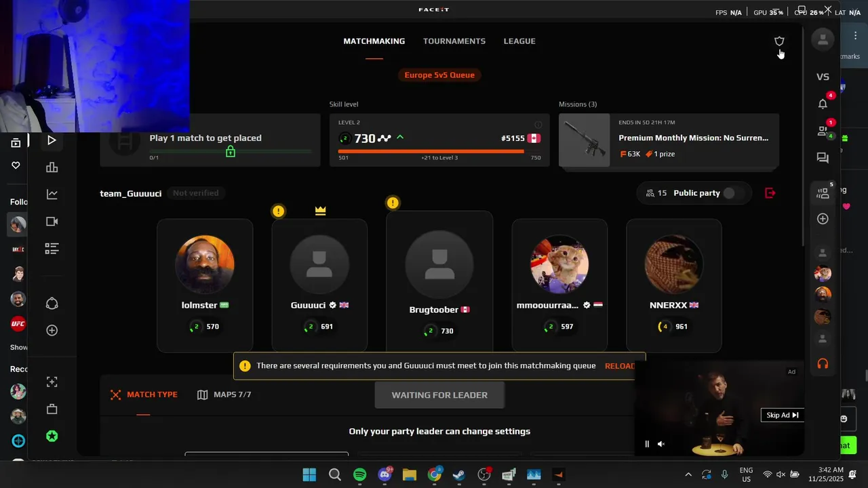Click the Play 1 match to get placed card

tap(210, 140)
